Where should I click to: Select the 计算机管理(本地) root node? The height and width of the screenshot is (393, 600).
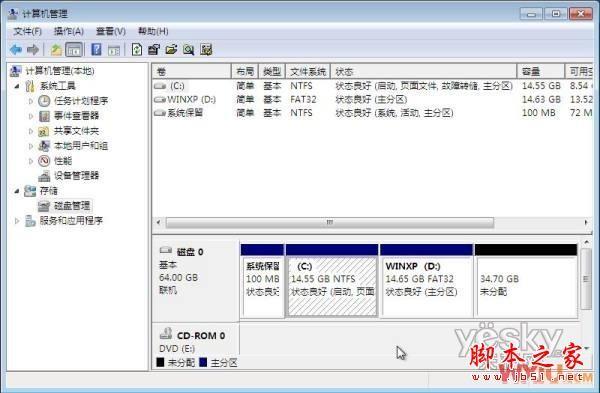point(60,71)
